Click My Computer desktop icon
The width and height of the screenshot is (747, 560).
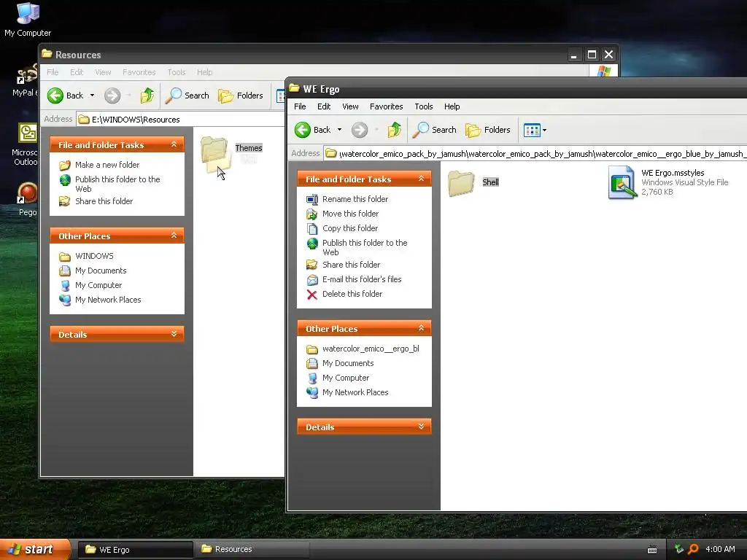click(x=28, y=20)
